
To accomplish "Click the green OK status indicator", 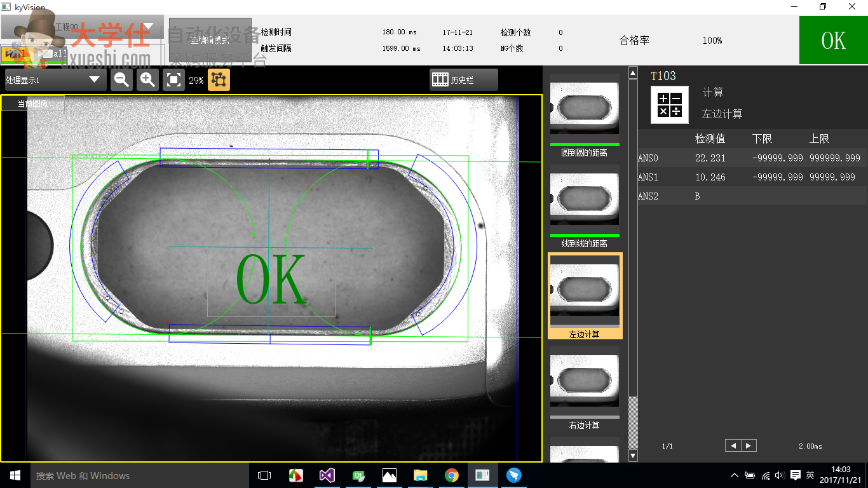I will [x=833, y=41].
